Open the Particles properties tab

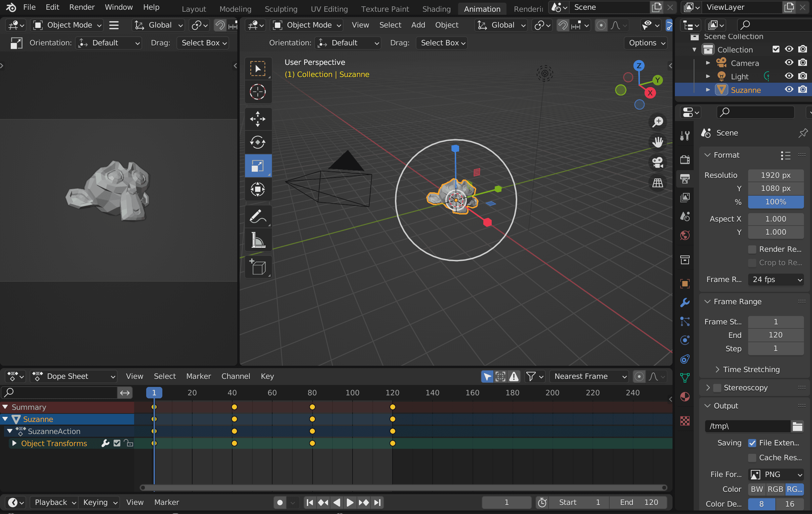tap(685, 321)
